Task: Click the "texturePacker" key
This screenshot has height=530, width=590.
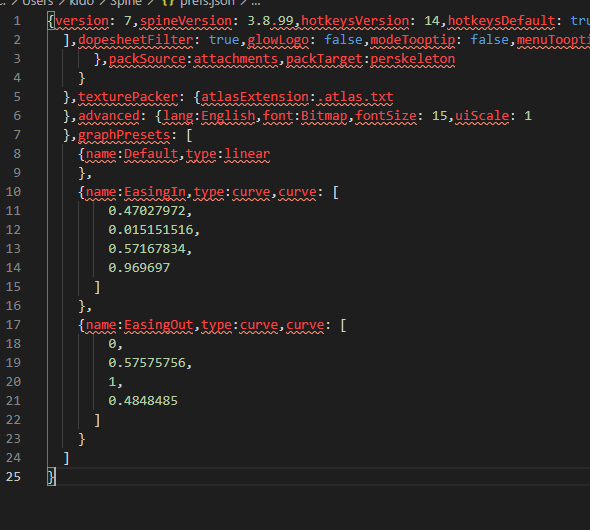Action: coord(128,97)
